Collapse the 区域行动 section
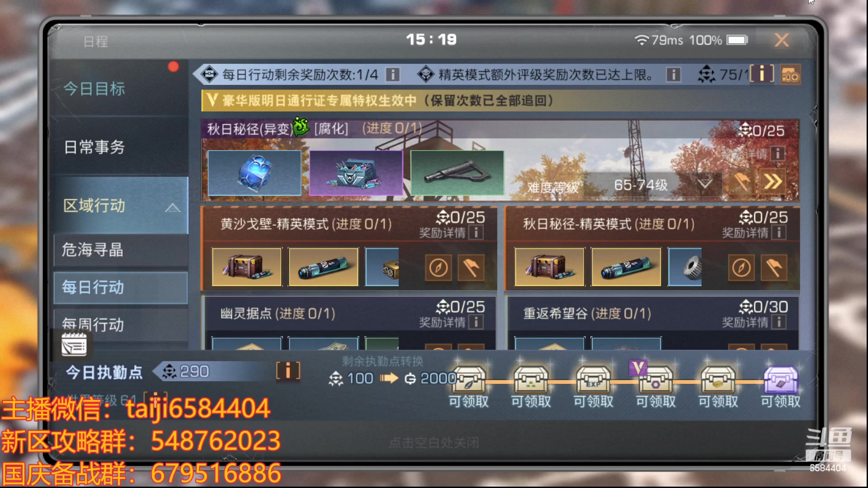 click(x=172, y=207)
